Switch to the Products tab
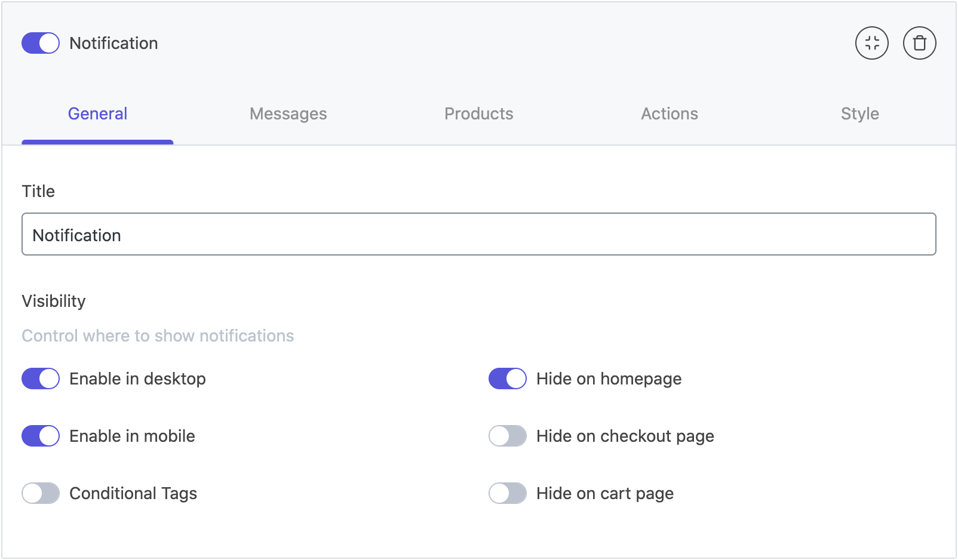 [x=479, y=113]
